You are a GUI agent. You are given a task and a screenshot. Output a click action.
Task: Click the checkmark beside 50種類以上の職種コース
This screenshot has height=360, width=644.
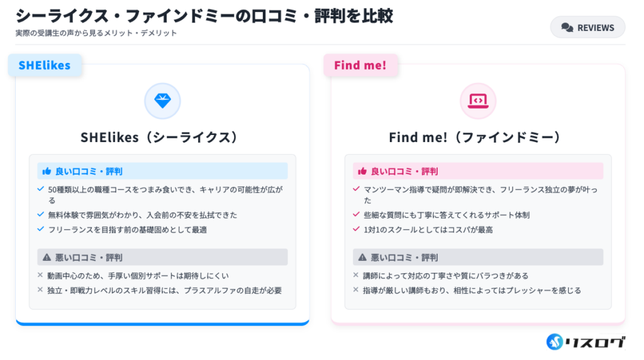[x=41, y=189]
